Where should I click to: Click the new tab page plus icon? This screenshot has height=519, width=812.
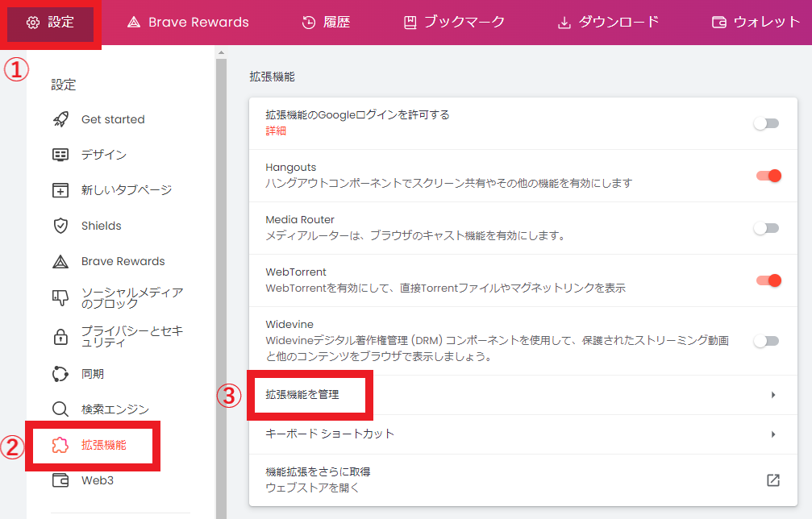pos(60,190)
